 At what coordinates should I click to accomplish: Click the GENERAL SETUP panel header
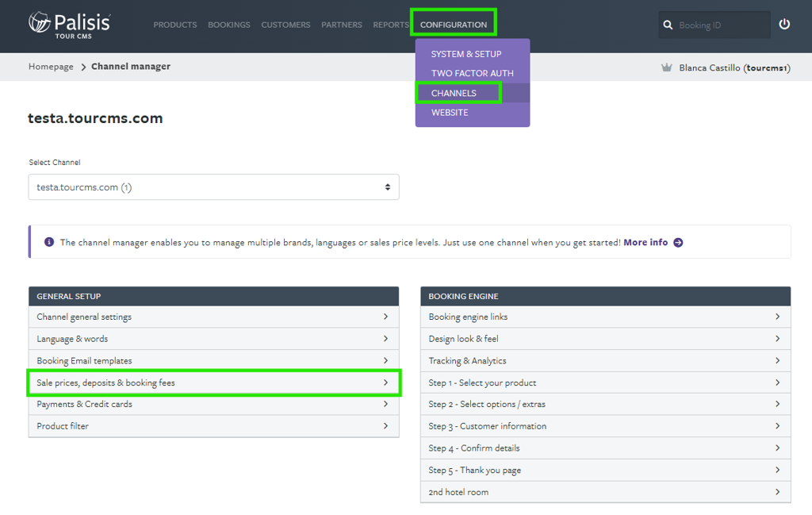213,296
